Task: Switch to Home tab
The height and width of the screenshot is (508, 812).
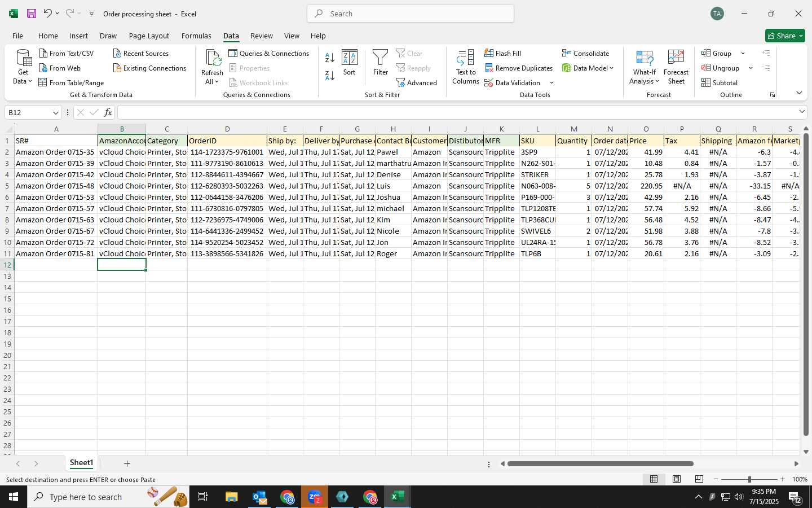Action: point(48,36)
